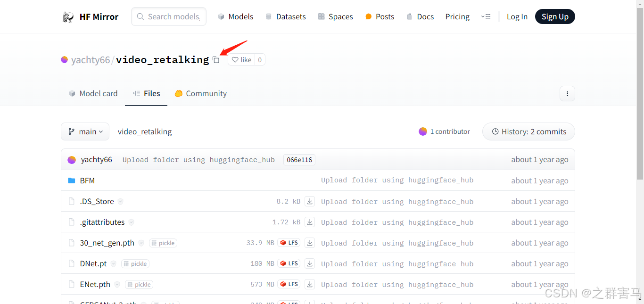Click the LFS badge for ENet.pth

(289, 284)
